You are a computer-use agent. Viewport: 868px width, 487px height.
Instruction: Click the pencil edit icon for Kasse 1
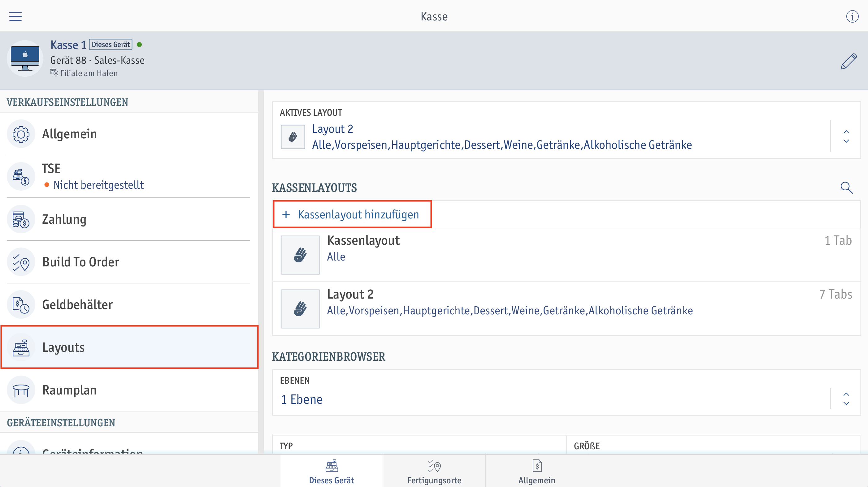848,61
